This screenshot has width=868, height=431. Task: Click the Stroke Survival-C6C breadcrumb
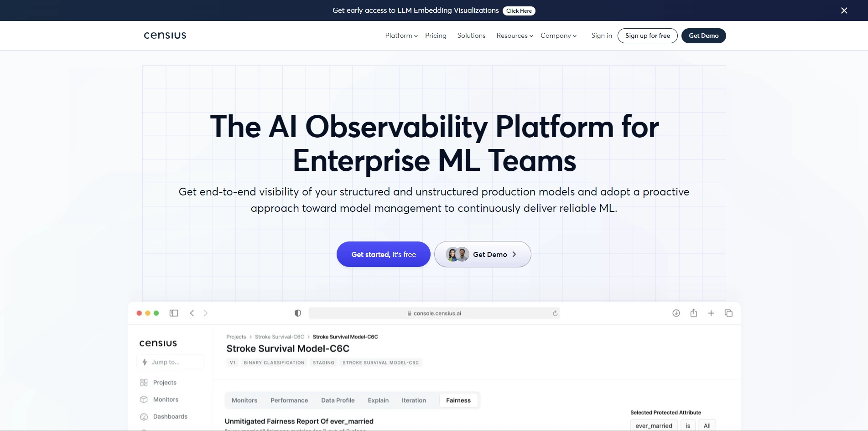coord(280,337)
